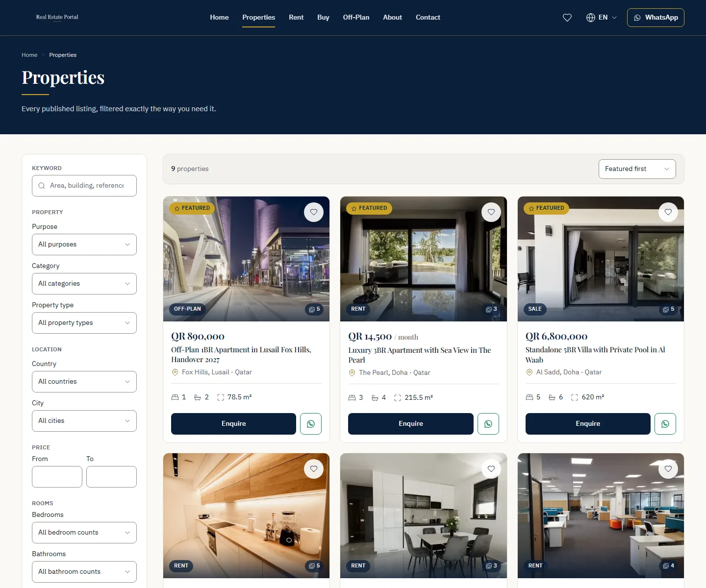The height and width of the screenshot is (588, 706).
Task: Navigate to Off-Plan page
Action: [356, 17]
